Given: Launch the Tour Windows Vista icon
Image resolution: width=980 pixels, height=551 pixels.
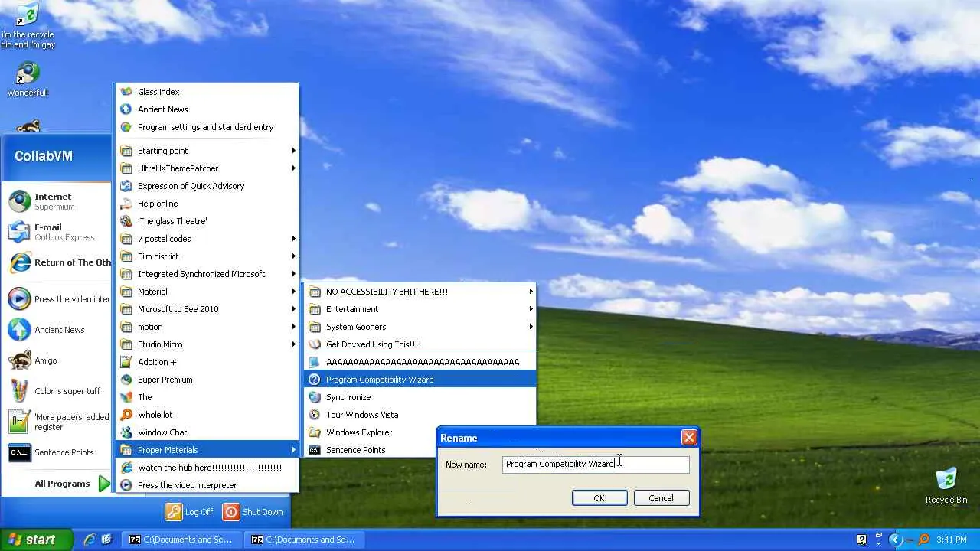Looking at the screenshot, I should click(x=314, y=415).
